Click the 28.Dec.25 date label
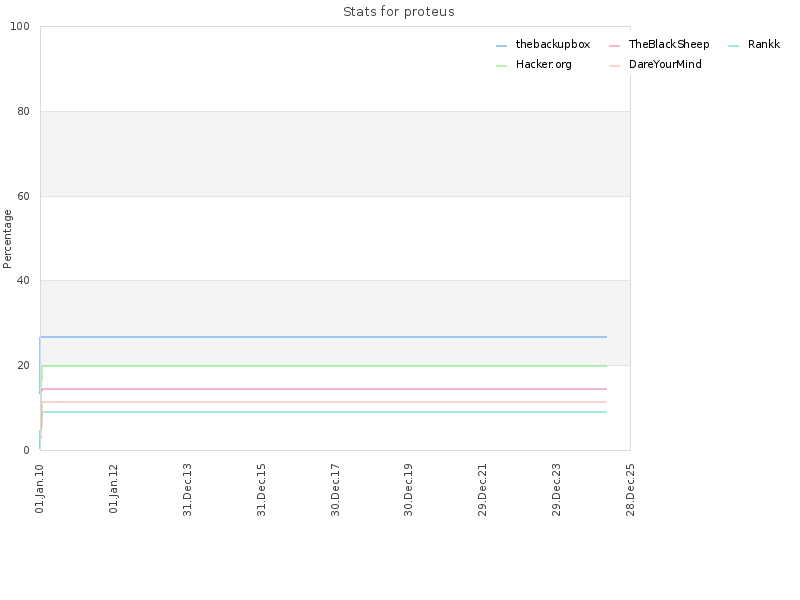The height and width of the screenshot is (600, 800). 630,489
